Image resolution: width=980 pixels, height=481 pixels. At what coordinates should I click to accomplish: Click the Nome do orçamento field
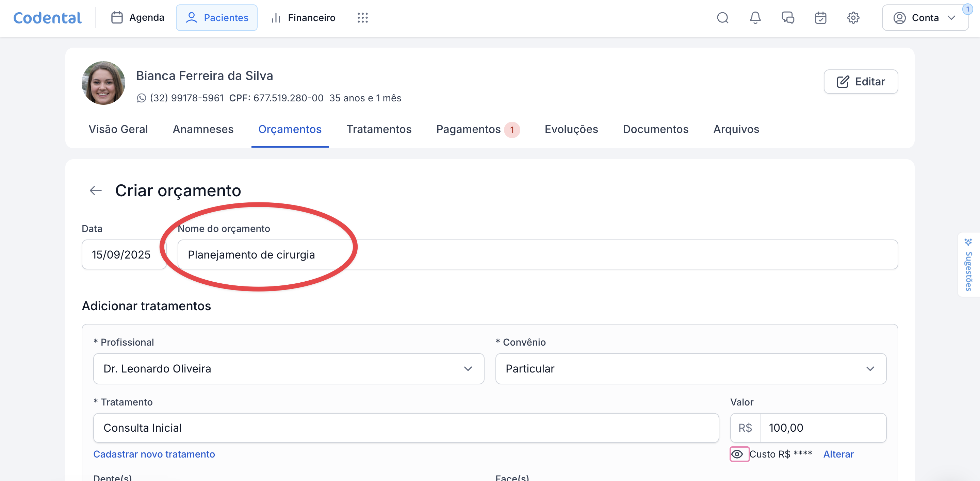[x=538, y=254]
